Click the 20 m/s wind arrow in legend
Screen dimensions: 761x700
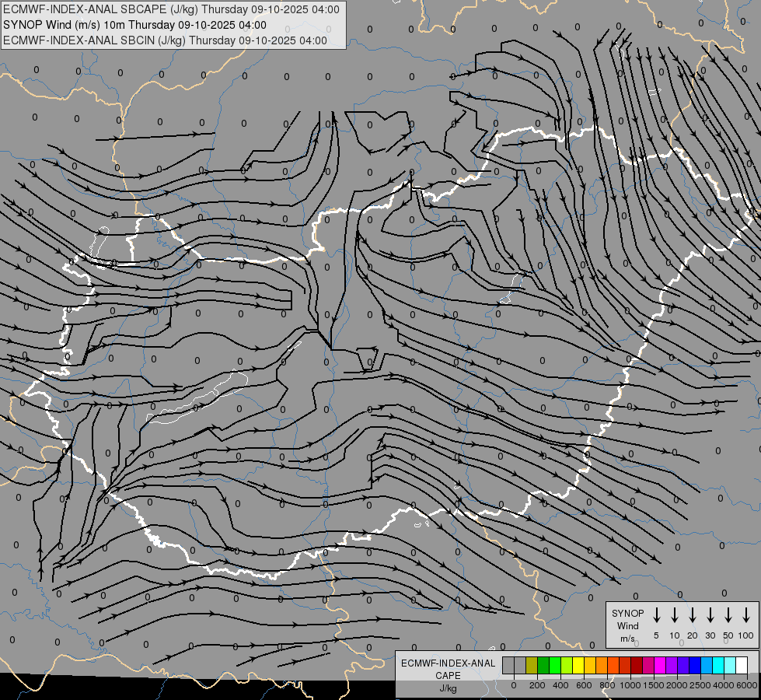(x=692, y=614)
